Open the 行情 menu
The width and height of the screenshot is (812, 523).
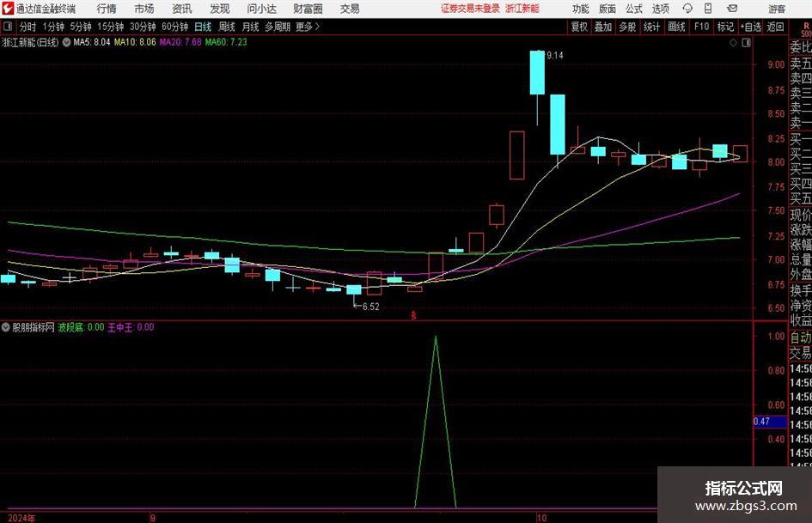pos(107,9)
